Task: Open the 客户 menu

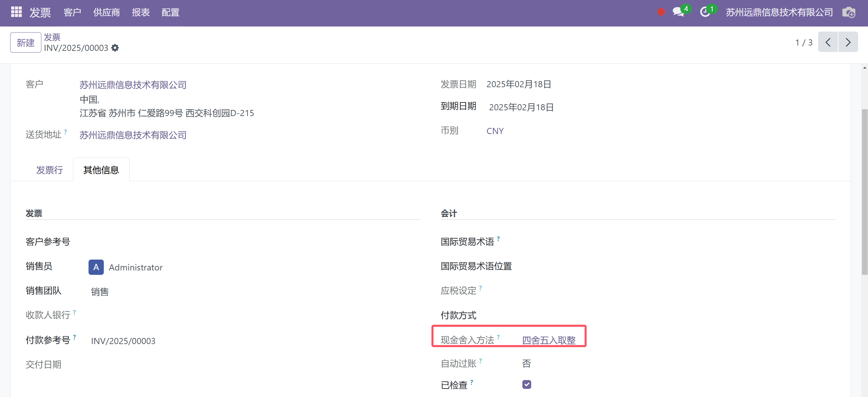Action: pos(72,13)
